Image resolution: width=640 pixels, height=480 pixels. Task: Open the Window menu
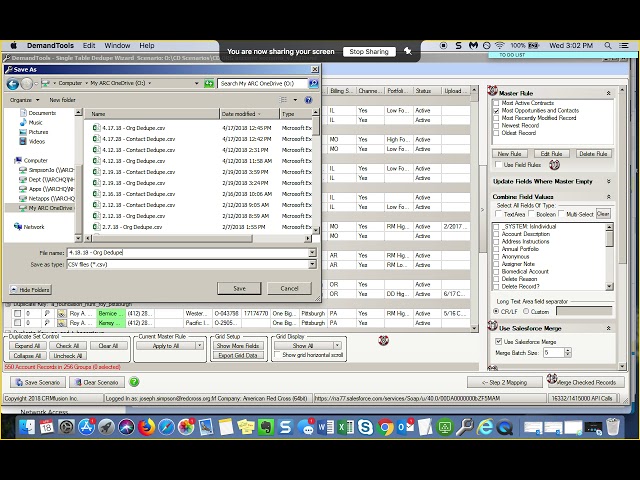pos(117,46)
